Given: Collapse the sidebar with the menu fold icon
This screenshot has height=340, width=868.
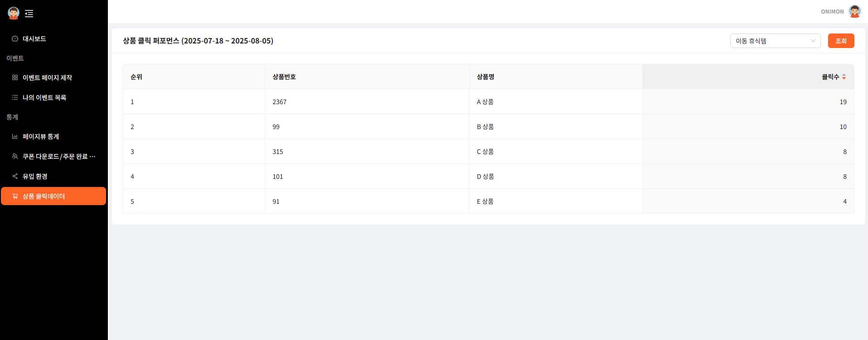Looking at the screenshot, I should 29,14.
